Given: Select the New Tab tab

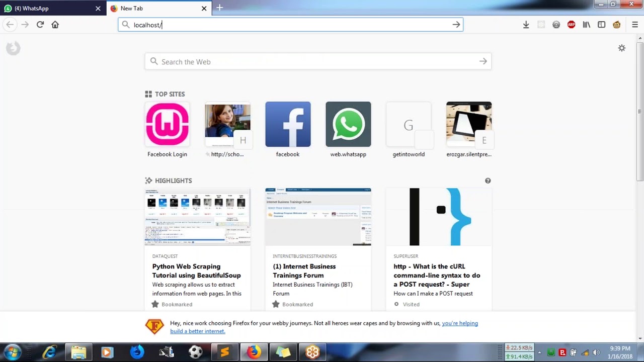Looking at the screenshot, I should point(158,8).
